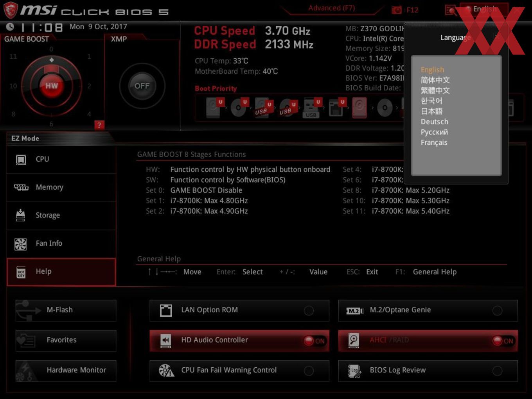The height and width of the screenshot is (399, 532).
Task: Choose 简体中文 in the Language list
Action: coord(435,80)
